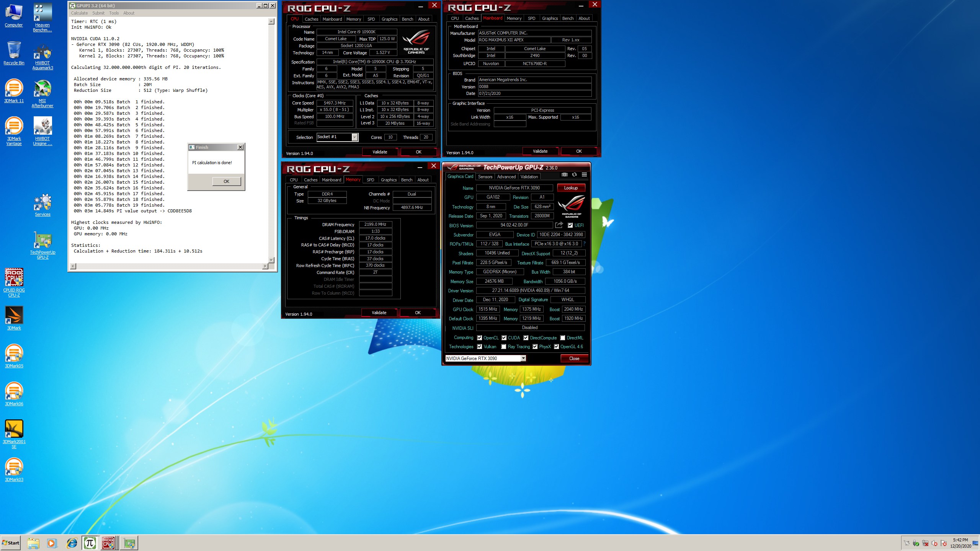Image resolution: width=980 pixels, height=551 pixels.
Task: Click the taskbar clock showing 5:42 PM
Action: tap(960, 543)
